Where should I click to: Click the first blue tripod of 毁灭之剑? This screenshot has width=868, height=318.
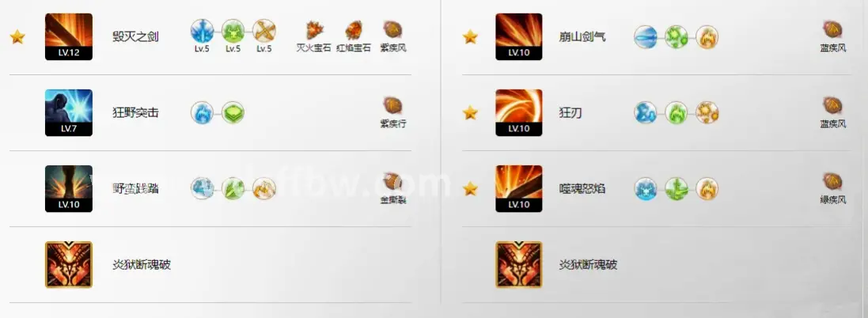(x=202, y=31)
